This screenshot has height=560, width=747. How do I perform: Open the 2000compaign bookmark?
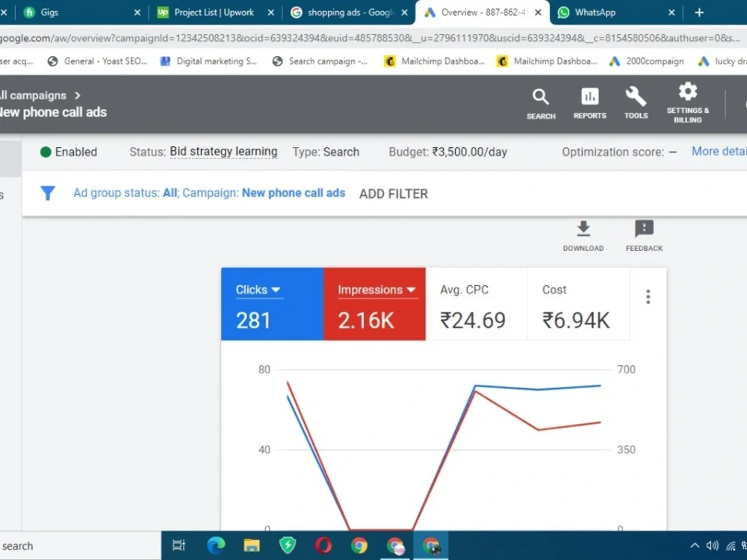point(647,61)
